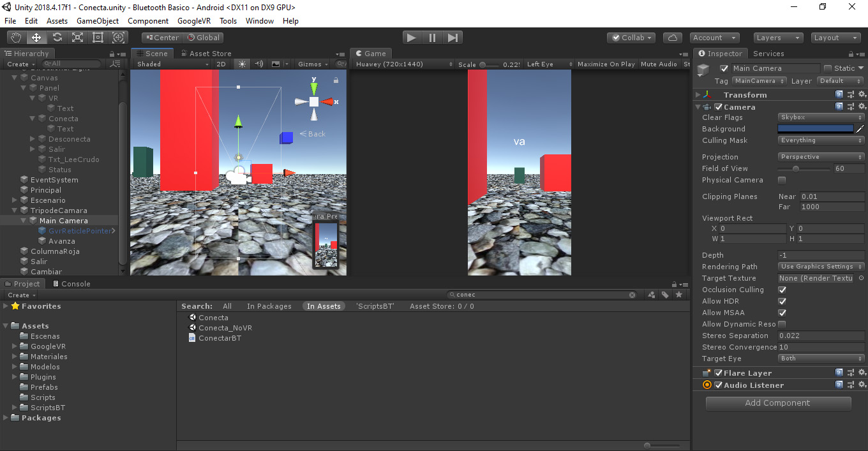Select the Scale tool
The height and width of the screenshot is (451, 868).
pos(77,38)
